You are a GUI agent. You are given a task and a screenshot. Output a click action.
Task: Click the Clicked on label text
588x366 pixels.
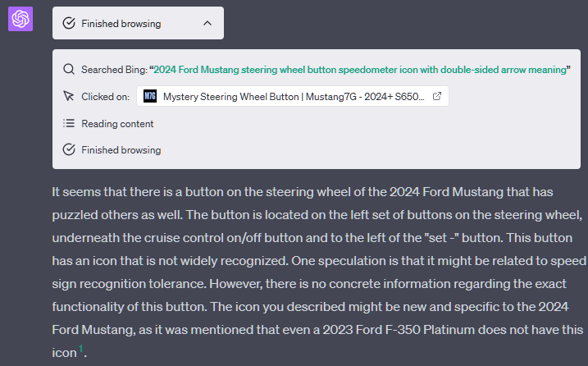click(105, 97)
